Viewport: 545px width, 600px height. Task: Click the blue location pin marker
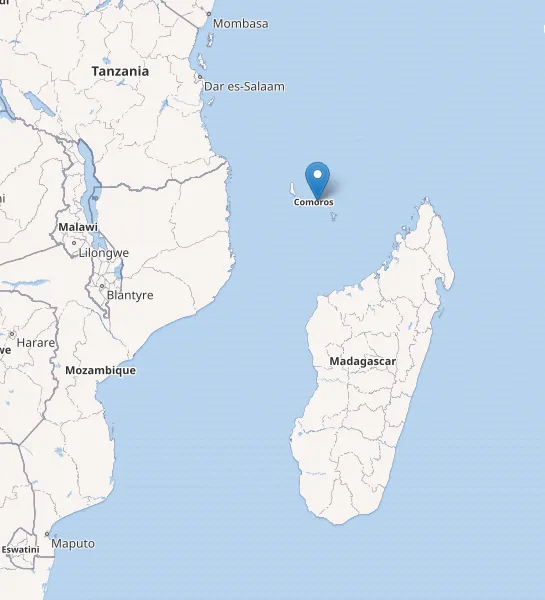click(x=317, y=180)
